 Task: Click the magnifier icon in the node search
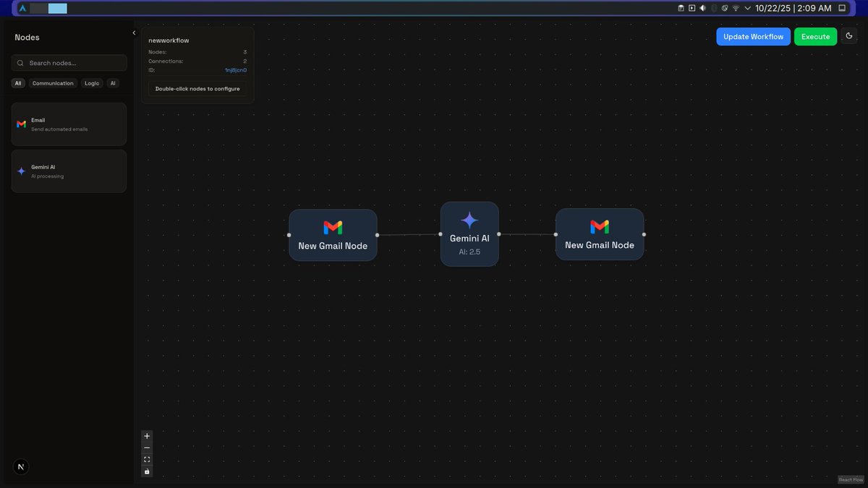click(x=22, y=63)
